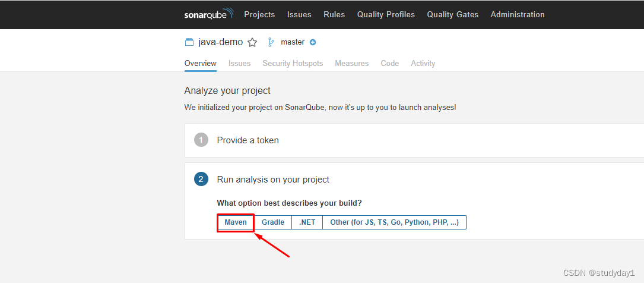The image size is (644, 283).
Task: Select the Overview tab
Action: coord(201,64)
